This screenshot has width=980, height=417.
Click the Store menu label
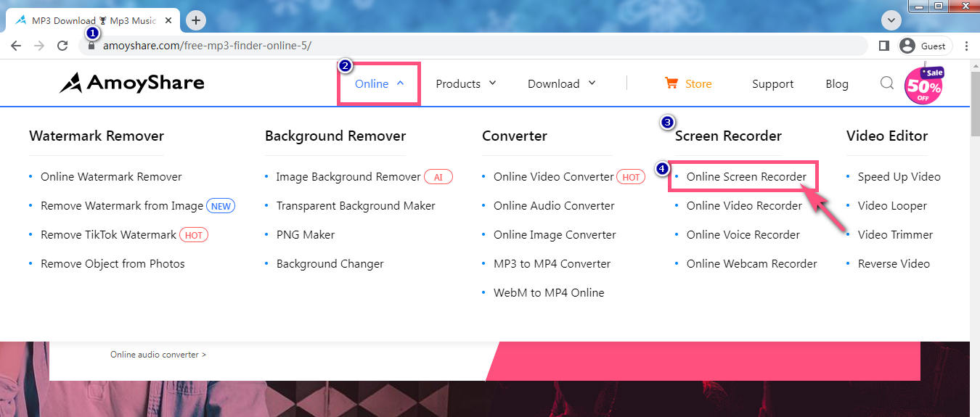tap(698, 83)
